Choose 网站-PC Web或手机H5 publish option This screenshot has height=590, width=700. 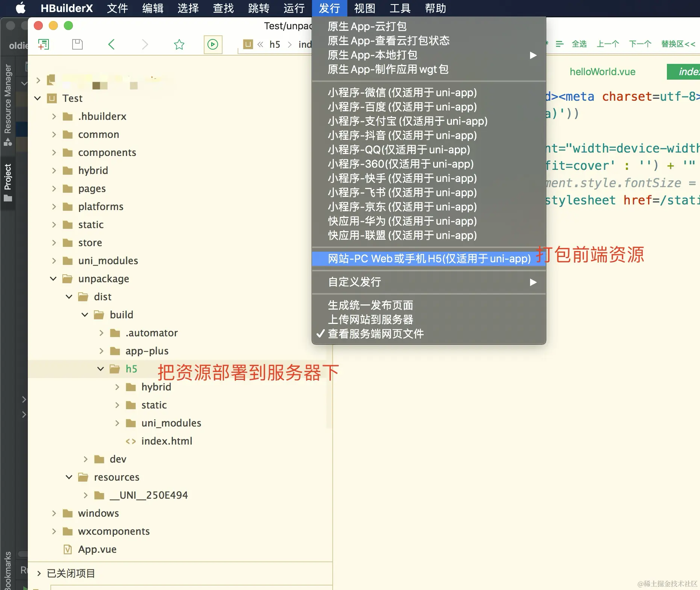(429, 259)
